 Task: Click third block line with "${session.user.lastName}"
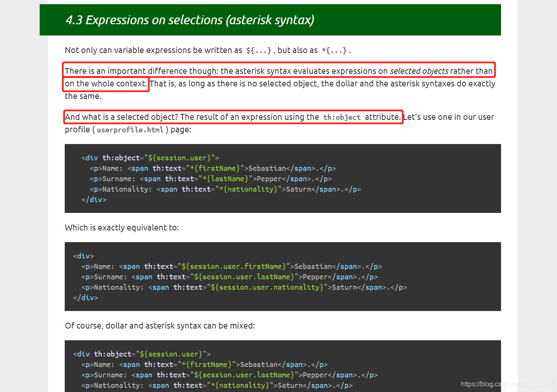[x=230, y=375]
